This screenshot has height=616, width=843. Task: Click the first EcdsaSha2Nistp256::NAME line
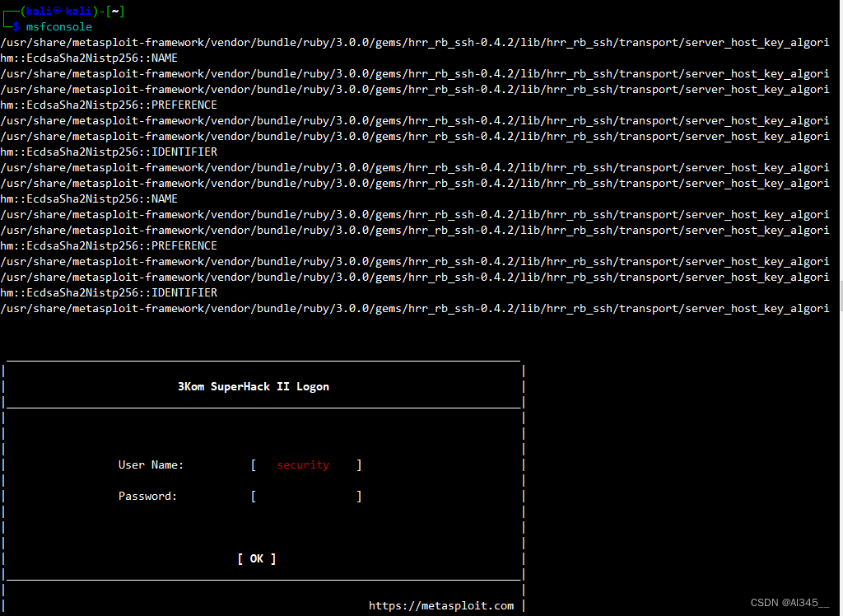point(89,58)
